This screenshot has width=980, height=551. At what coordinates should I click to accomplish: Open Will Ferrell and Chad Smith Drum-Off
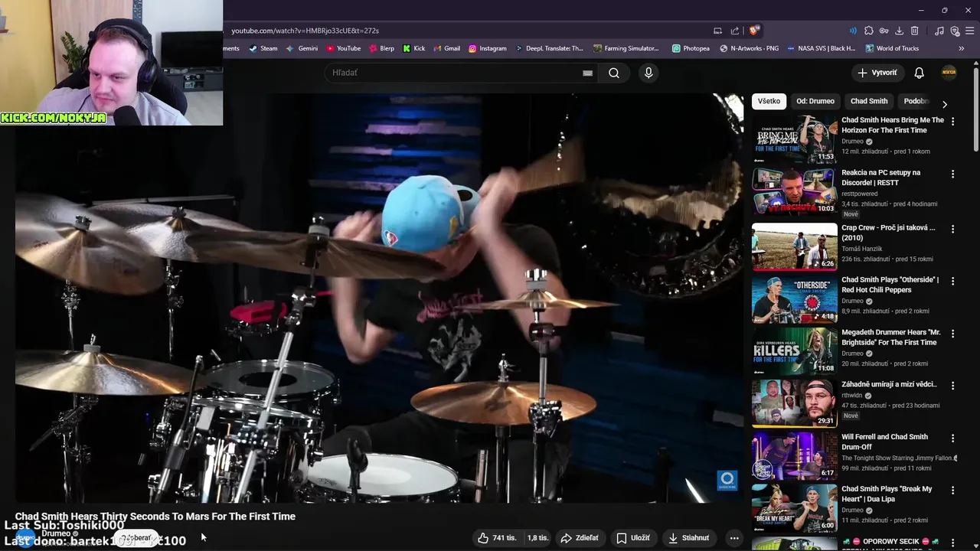coord(795,455)
